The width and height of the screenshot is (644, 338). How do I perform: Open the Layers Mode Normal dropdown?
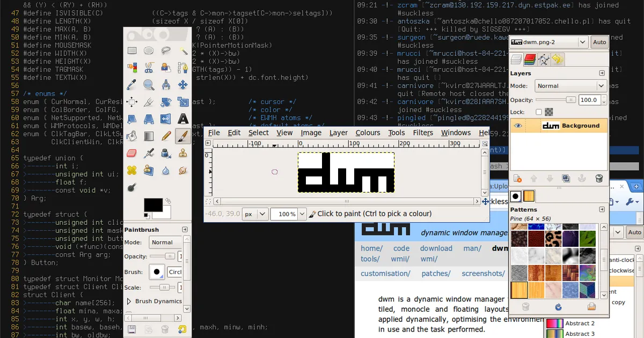[570, 86]
